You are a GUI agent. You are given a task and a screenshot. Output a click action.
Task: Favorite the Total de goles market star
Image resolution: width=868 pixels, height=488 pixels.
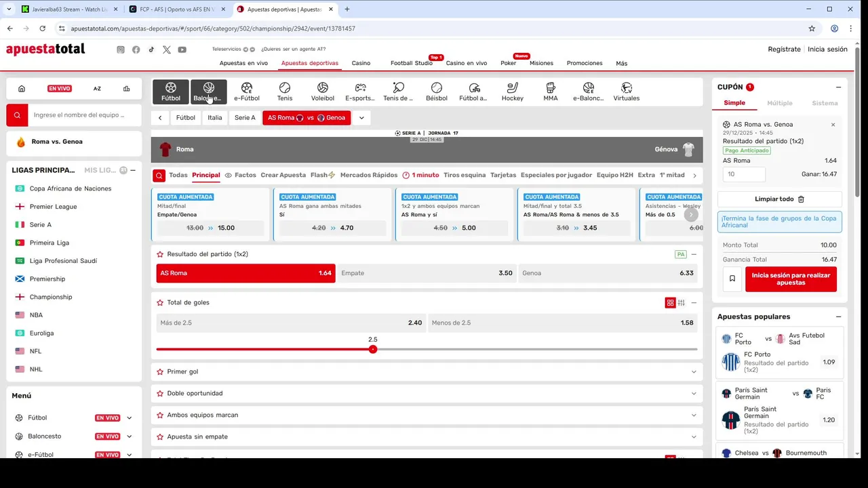click(160, 303)
